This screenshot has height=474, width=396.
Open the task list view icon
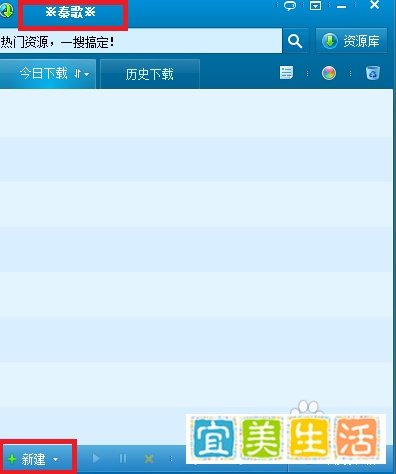tap(287, 72)
